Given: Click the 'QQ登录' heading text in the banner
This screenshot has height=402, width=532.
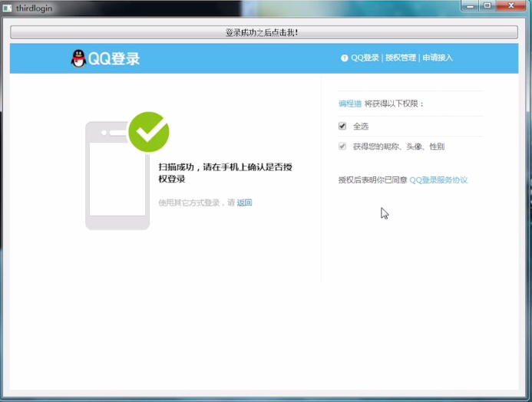Looking at the screenshot, I should click(x=114, y=58).
